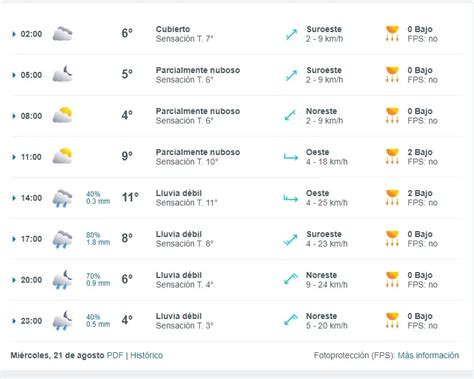This screenshot has width=474, height=379.
Task: Click the night rain icon at 20:00
Action: (62, 279)
